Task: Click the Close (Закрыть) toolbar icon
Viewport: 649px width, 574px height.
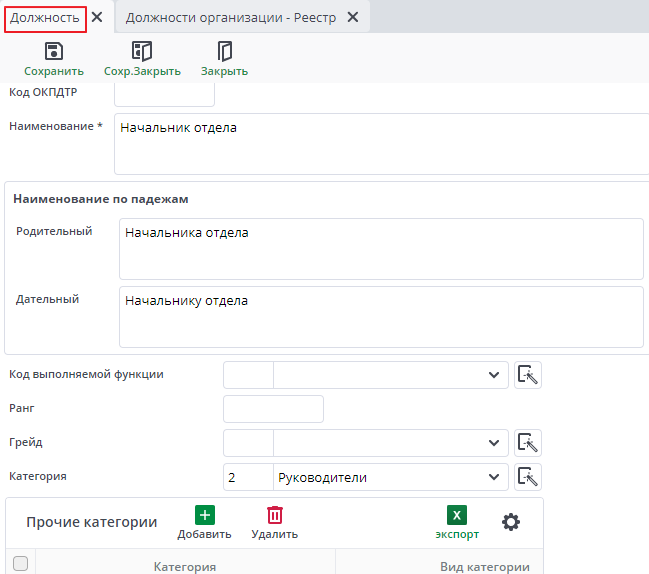Action: 224,52
